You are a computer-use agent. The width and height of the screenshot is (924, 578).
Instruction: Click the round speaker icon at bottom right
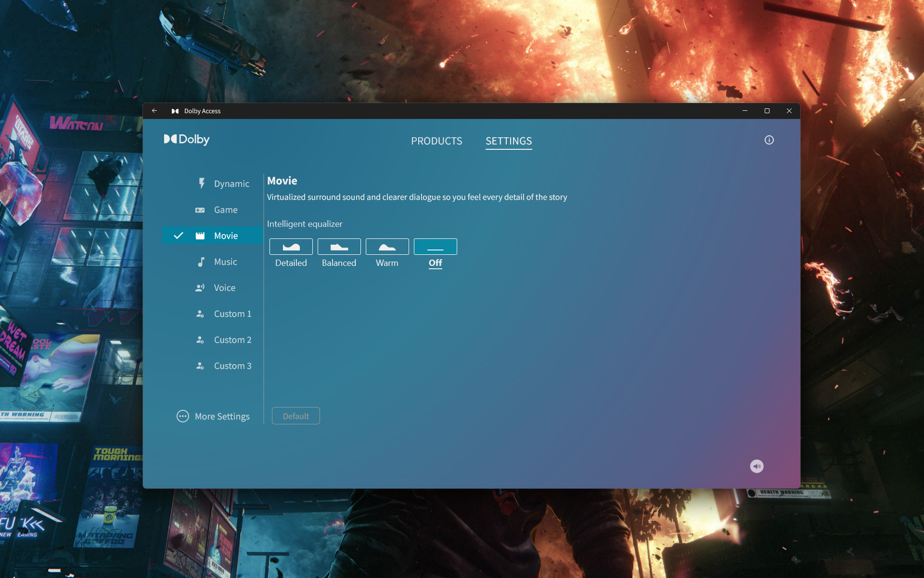757,466
